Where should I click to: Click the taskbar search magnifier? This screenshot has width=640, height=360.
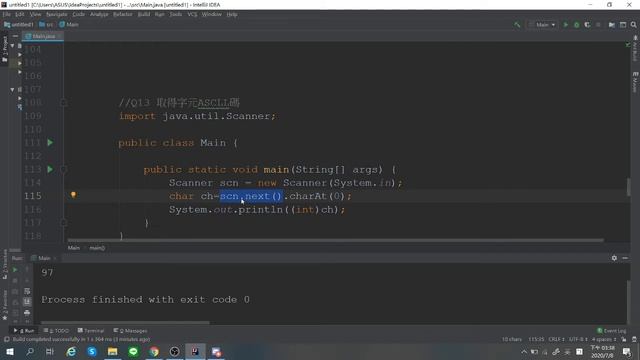[x=30, y=351]
